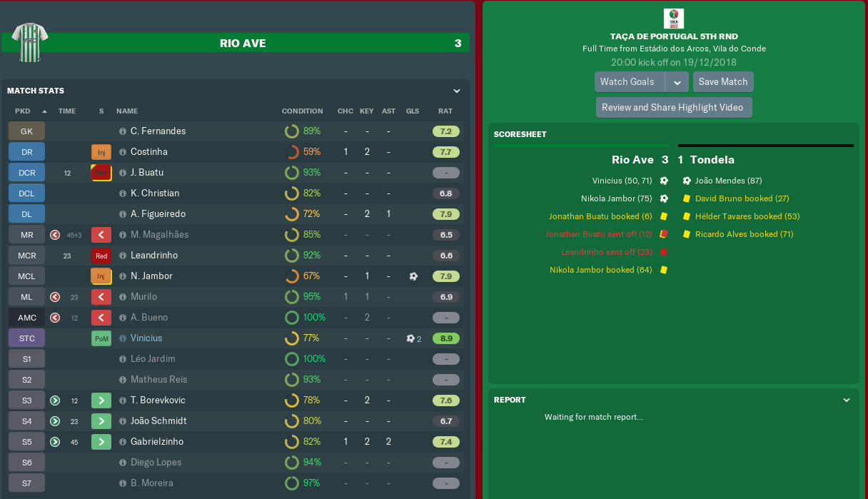Expand the Report panel chevron
This screenshot has width=868, height=499.
point(847,400)
